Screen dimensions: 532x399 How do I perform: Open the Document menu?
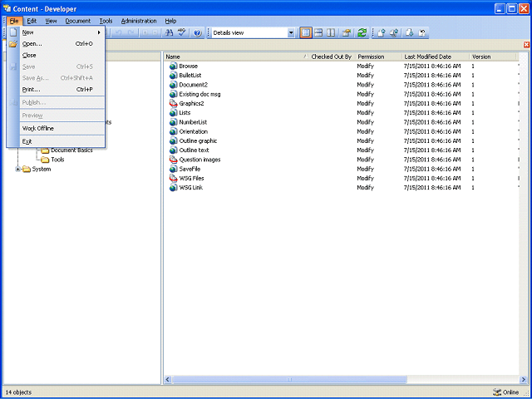(78, 21)
